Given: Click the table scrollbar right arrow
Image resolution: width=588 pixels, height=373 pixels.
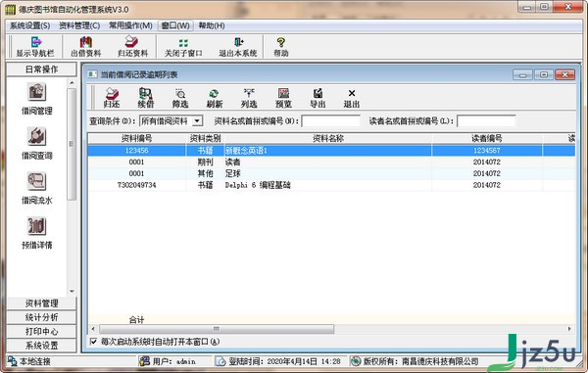Looking at the screenshot, I should point(569,329).
